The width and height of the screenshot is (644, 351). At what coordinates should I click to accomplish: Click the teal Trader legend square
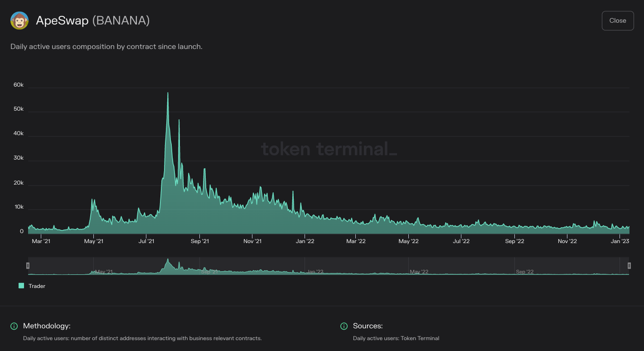click(x=21, y=286)
